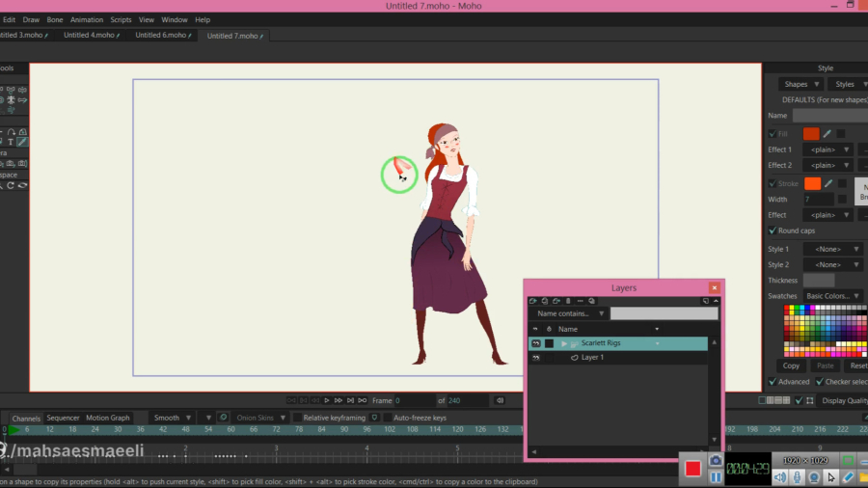Select the Bone Dynamics figure tool
This screenshot has height=488, width=868.
(x=11, y=99)
